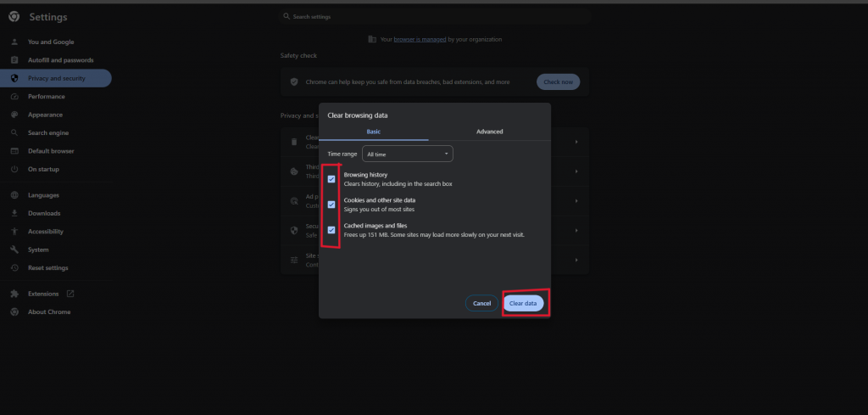Viewport: 868px width, 415px height.
Task: Click the security shield icon in privacy list
Action: tap(294, 230)
